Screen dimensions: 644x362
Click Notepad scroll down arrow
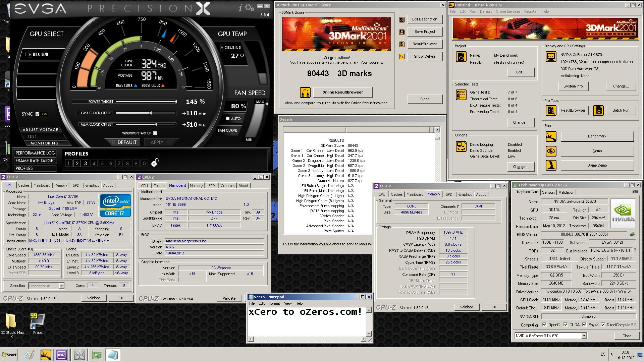(x=369, y=334)
